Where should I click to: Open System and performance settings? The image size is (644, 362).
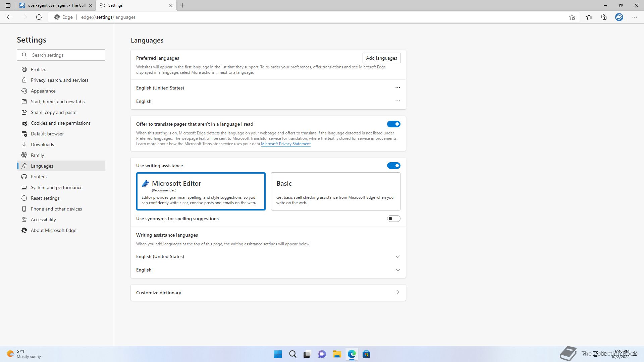(61, 187)
